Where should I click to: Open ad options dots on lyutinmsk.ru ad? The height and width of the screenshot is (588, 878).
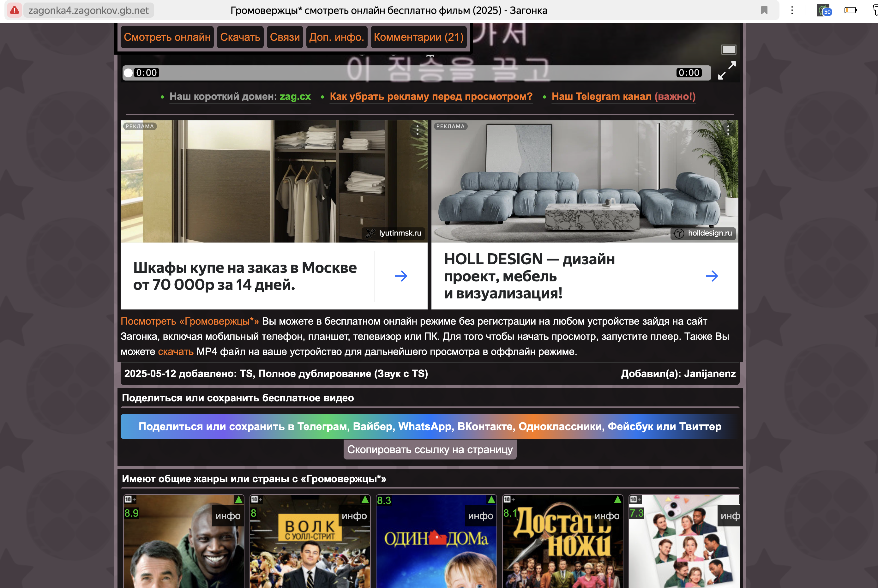418,130
